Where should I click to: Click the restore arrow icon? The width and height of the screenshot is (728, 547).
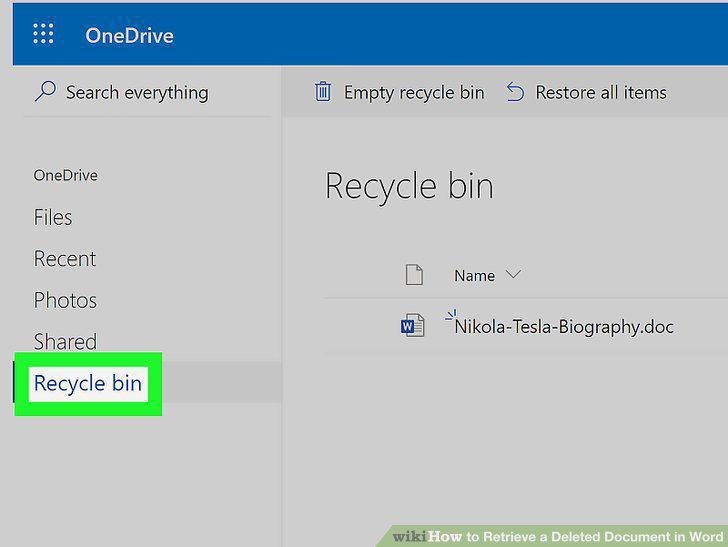click(515, 91)
